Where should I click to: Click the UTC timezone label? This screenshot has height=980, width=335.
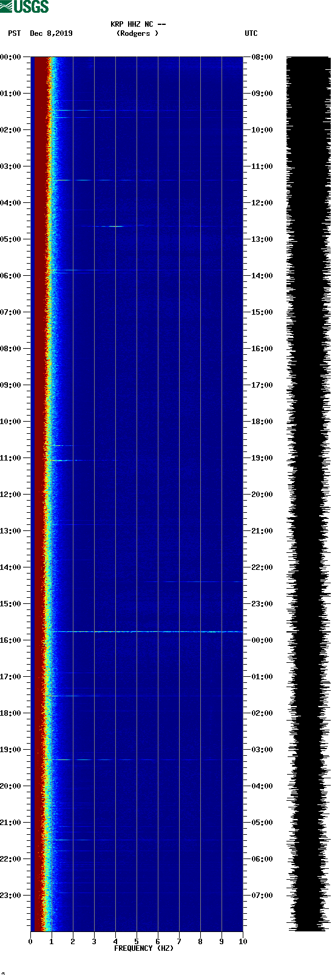(x=251, y=33)
